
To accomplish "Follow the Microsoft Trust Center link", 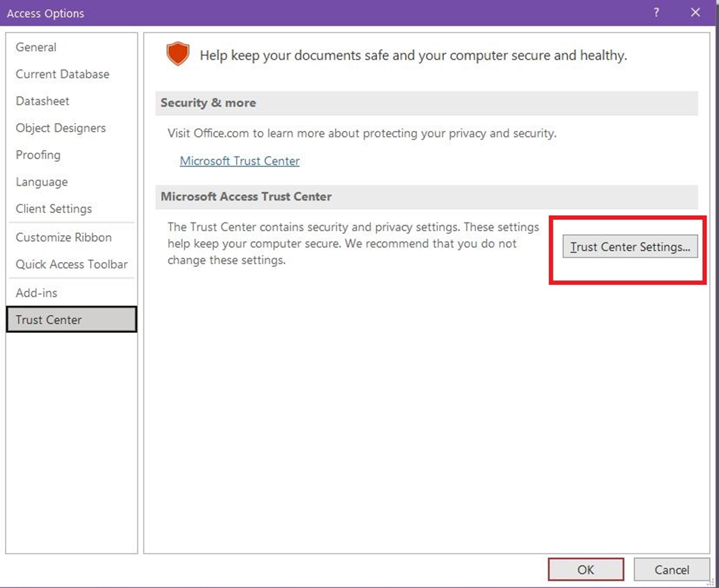I will coord(240,161).
